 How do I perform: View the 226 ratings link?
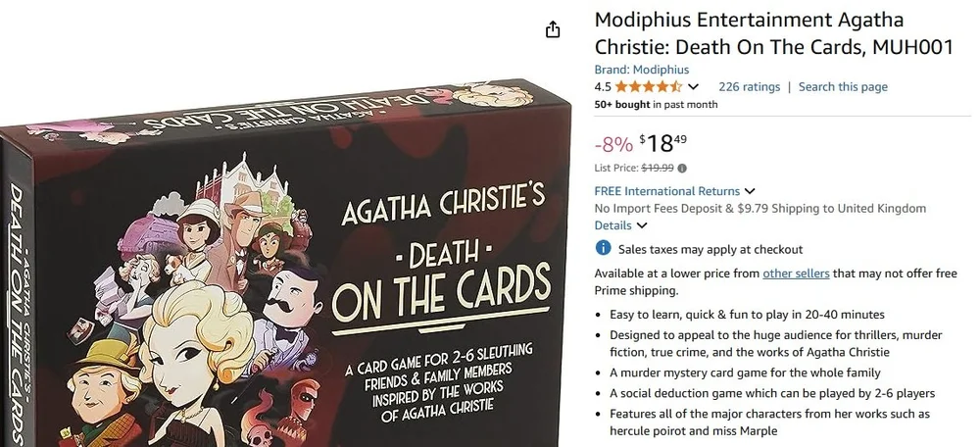tap(749, 87)
